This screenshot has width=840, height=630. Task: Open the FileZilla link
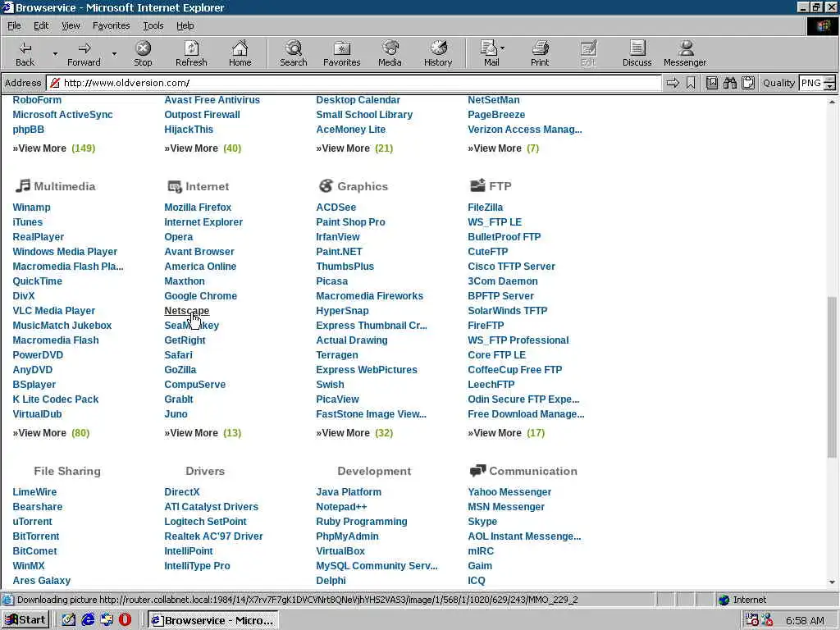tap(486, 208)
